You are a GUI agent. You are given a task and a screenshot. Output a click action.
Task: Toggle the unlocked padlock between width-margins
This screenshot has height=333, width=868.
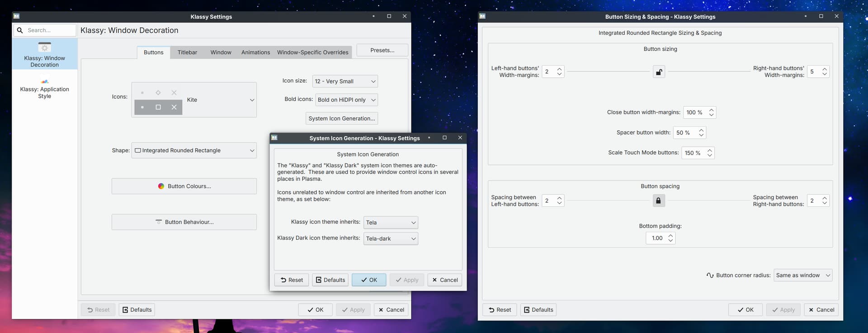coord(659,72)
